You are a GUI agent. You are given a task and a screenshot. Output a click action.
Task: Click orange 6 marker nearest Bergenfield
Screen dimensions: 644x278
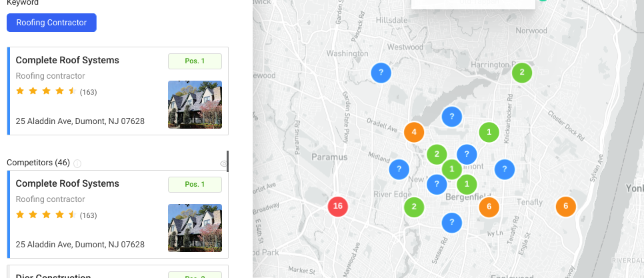489,207
